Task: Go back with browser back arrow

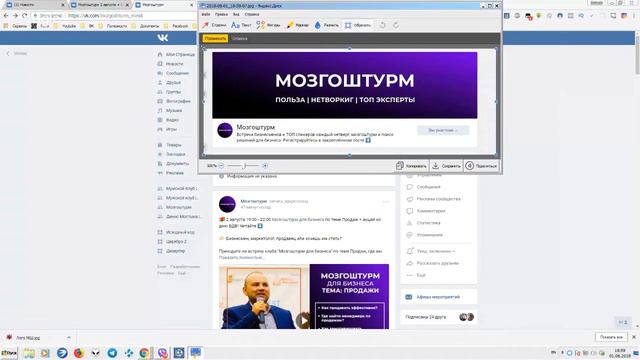Action: pos(6,16)
